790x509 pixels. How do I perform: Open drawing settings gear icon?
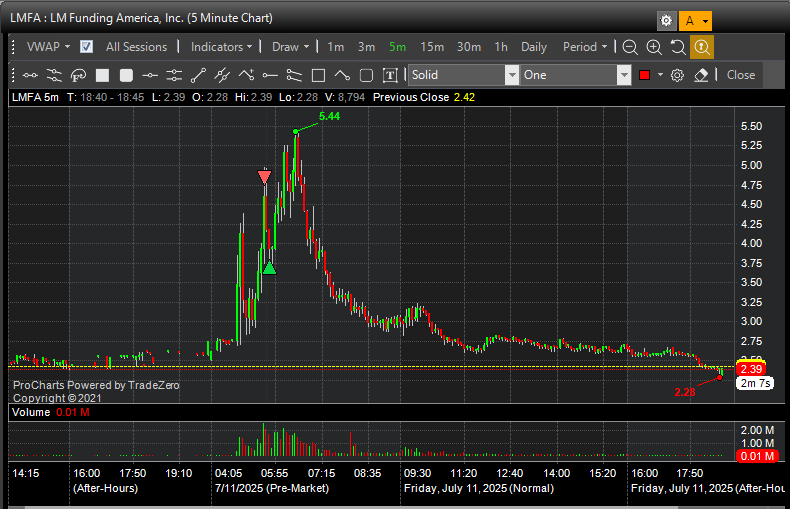click(677, 75)
